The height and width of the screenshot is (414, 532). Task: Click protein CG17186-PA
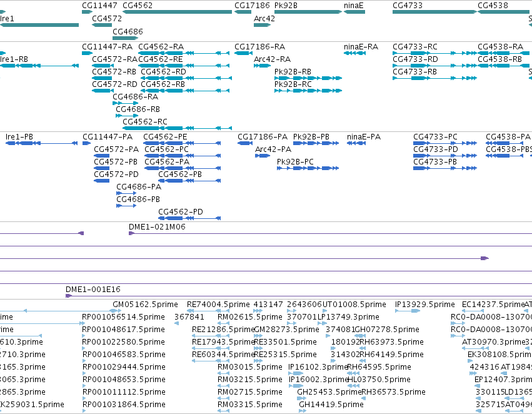[263, 137]
